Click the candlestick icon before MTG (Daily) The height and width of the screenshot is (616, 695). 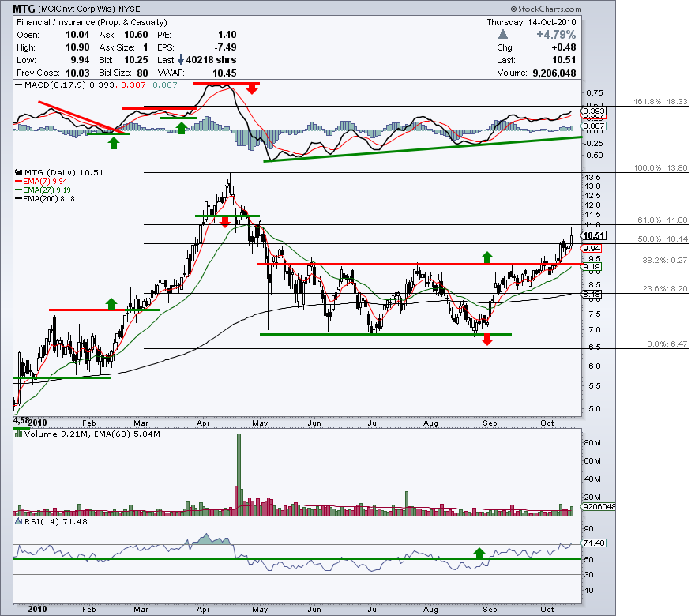(19, 172)
